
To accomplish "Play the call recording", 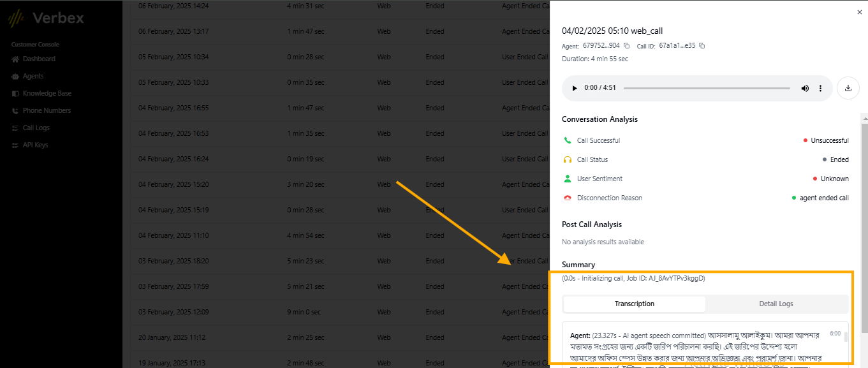I will 574,88.
